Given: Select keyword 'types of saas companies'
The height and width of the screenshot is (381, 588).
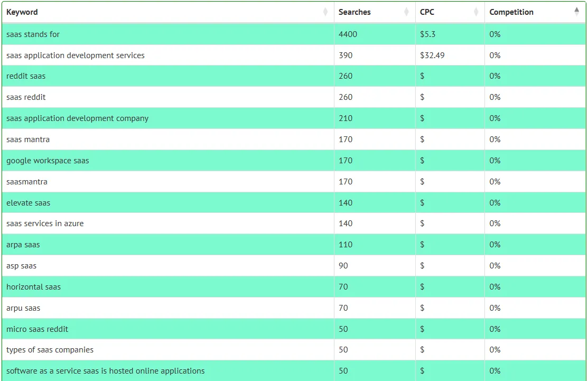Looking at the screenshot, I should click(50, 350).
